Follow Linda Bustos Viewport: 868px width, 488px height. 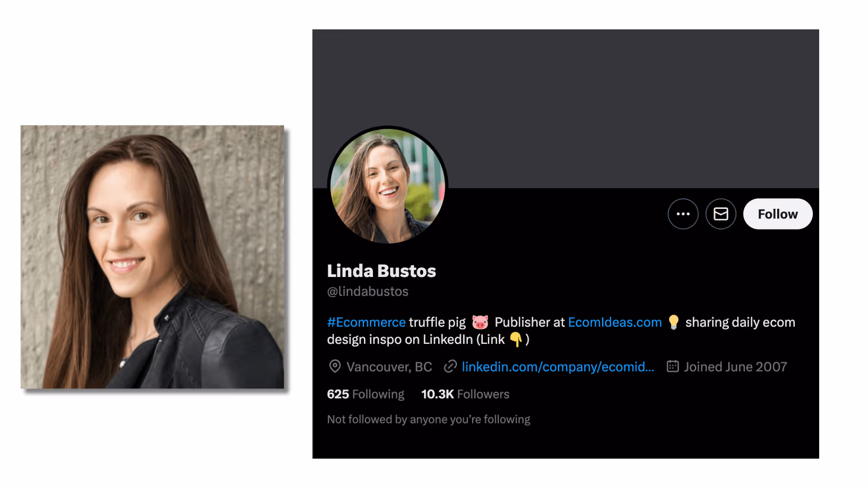point(778,214)
